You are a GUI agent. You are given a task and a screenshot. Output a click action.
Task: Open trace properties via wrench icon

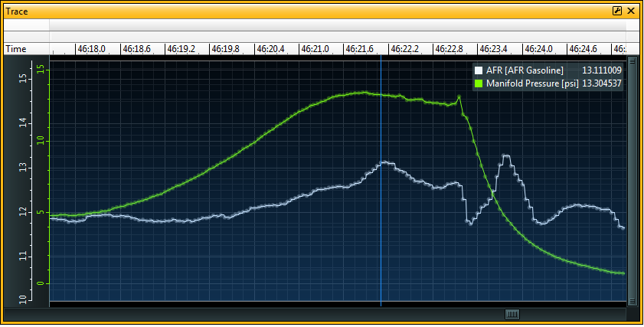(617, 11)
